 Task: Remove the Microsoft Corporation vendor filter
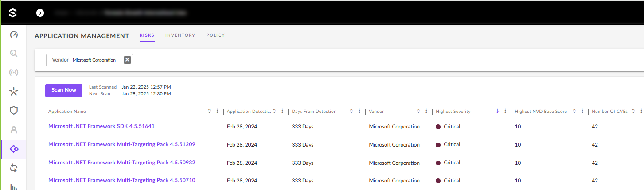click(x=127, y=60)
